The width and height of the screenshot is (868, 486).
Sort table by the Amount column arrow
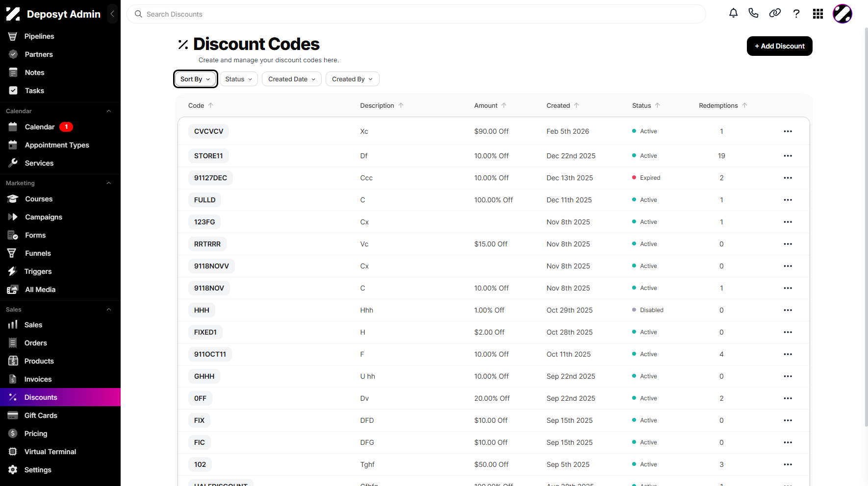(504, 105)
